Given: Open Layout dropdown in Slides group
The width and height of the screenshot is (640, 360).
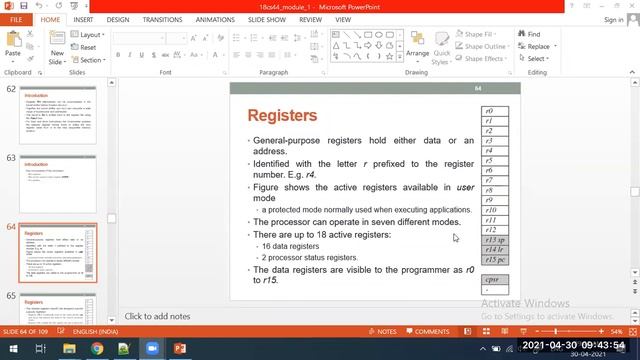Looking at the screenshot, I should pyautogui.click(x=88, y=35).
